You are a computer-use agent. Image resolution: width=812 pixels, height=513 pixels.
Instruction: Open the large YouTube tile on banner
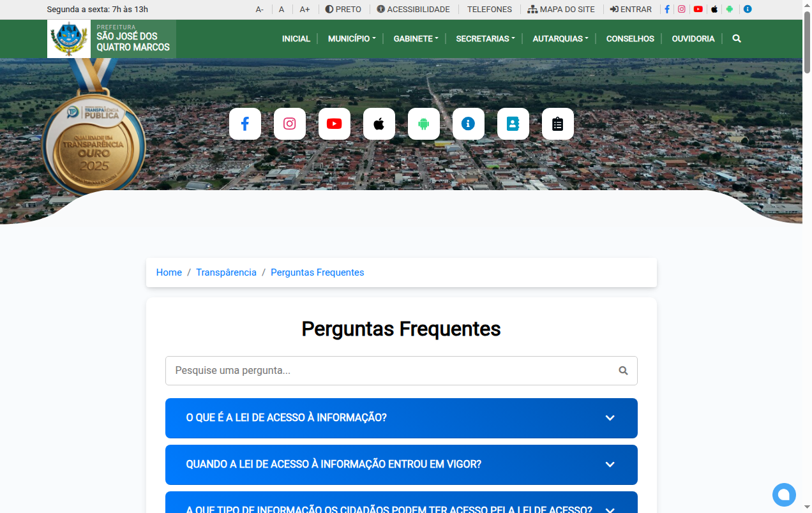click(335, 124)
